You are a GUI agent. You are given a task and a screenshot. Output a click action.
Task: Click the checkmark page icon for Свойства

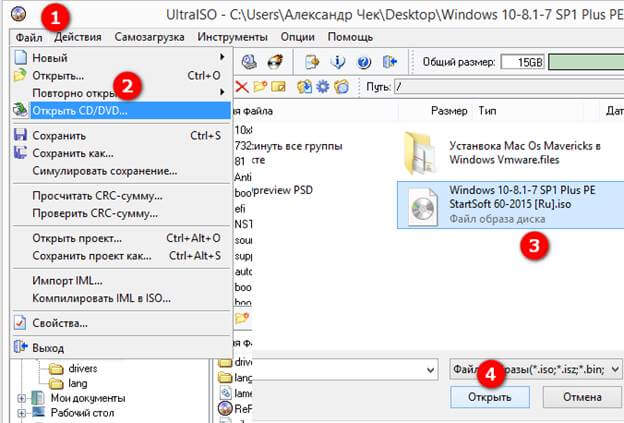tap(20, 322)
